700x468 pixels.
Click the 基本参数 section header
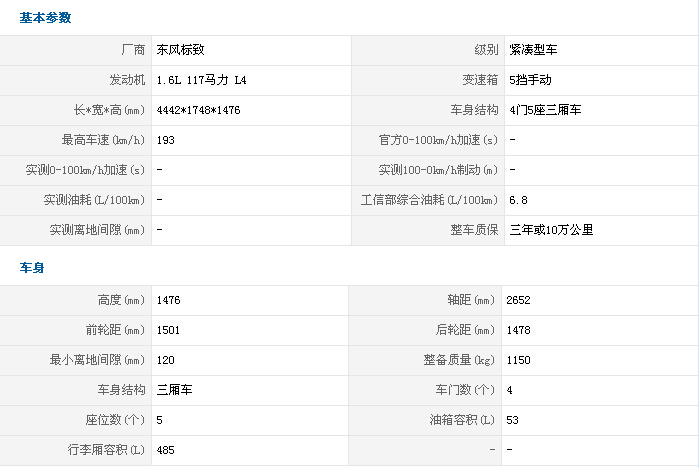[45, 18]
